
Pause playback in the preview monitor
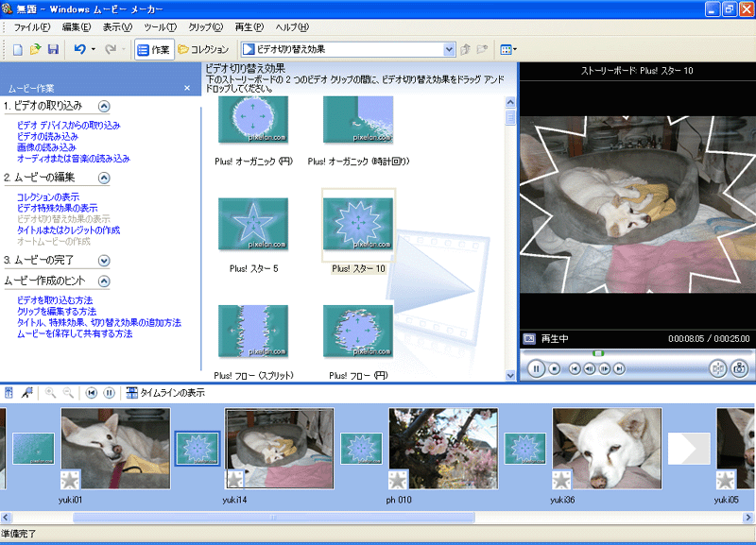(536, 369)
